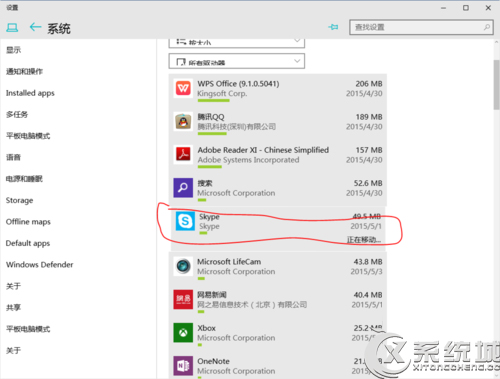Open first 平板电脑模式 sidebar entry
Screen dimensions: 500x379
(28, 136)
